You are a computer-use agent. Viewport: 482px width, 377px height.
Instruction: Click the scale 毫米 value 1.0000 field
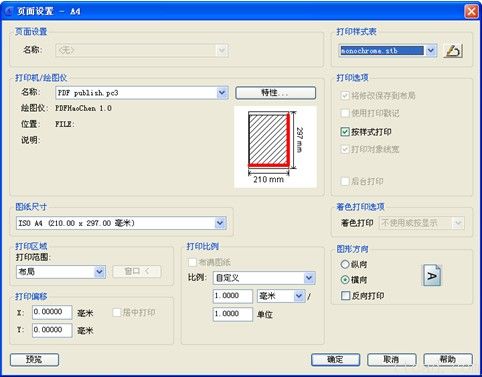[233, 296]
